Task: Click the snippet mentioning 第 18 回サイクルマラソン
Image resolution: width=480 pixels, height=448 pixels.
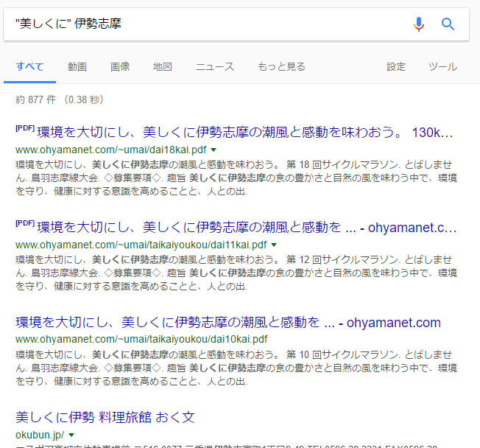Action: pos(236,178)
